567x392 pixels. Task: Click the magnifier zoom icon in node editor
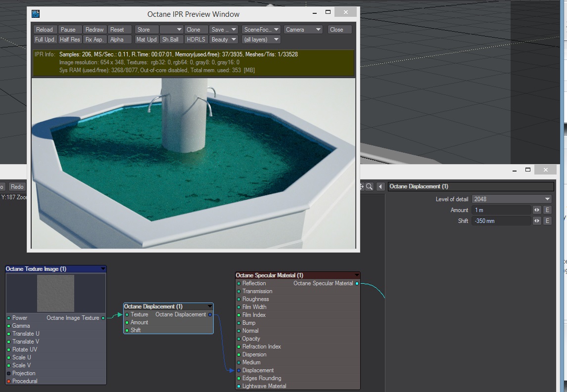[369, 186]
